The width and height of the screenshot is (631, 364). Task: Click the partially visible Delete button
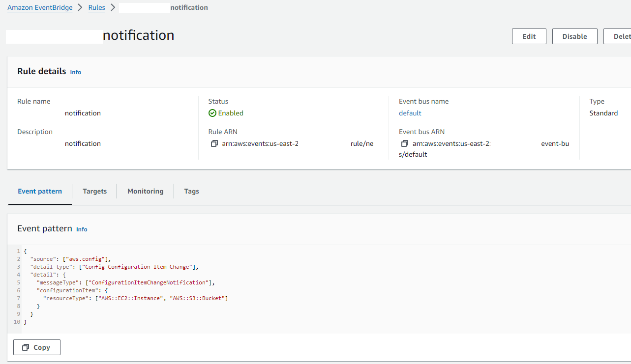tap(618, 36)
